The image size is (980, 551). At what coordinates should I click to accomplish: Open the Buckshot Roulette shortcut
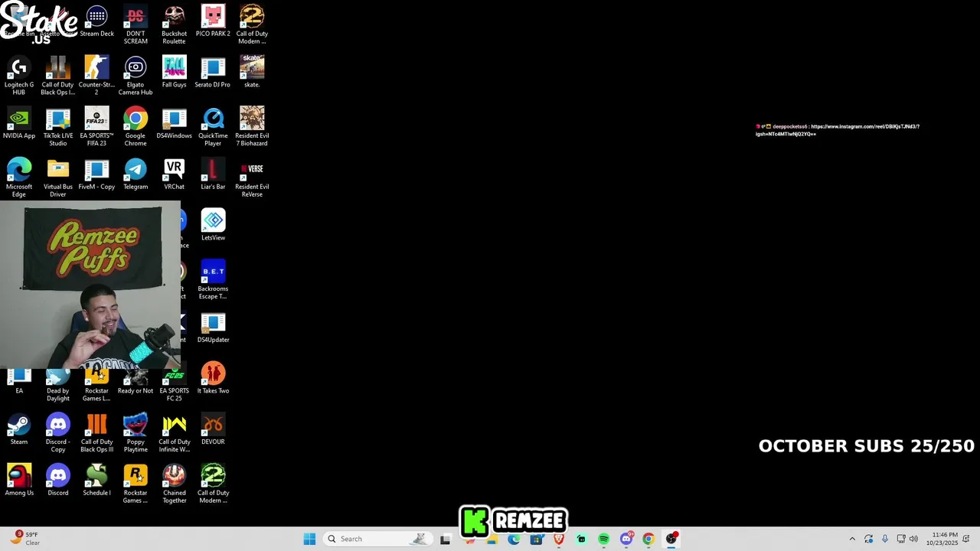pyautogui.click(x=174, y=25)
